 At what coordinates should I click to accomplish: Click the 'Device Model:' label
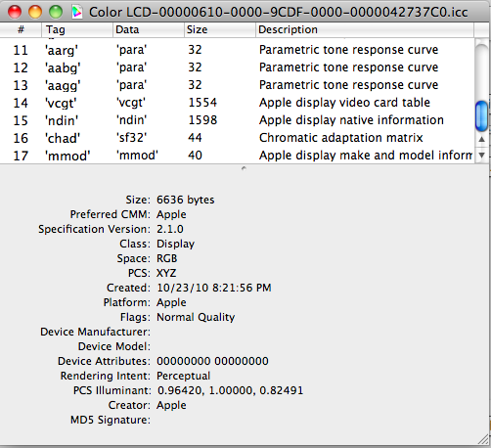pos(114,346)
